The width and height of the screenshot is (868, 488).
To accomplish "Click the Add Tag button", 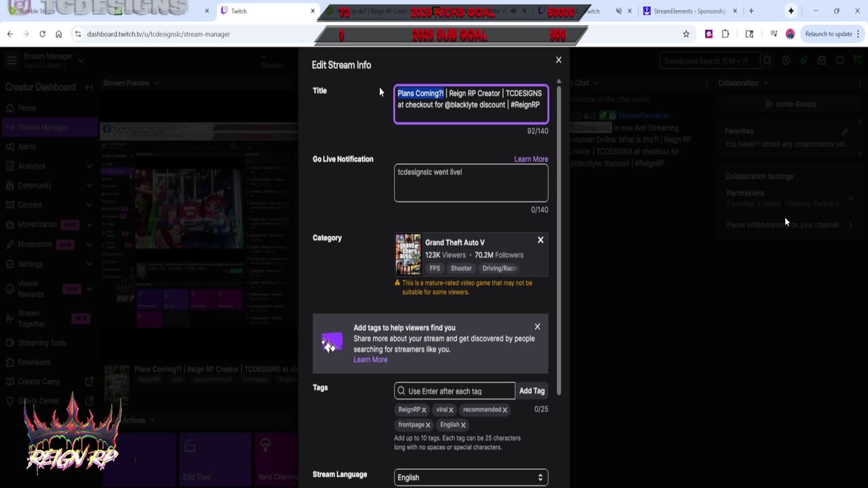I will (x=532, y=391).
